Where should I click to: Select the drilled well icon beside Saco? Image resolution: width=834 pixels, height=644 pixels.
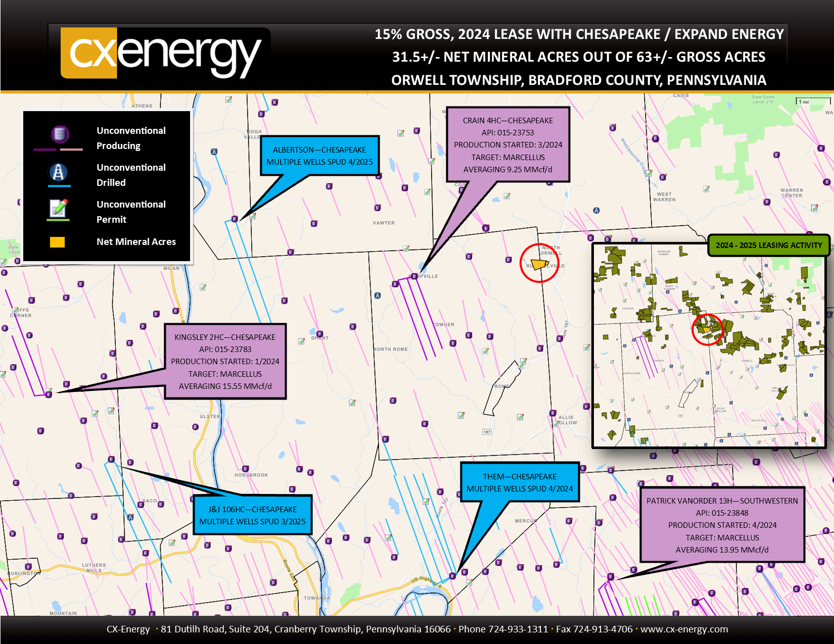pos(130,517)
